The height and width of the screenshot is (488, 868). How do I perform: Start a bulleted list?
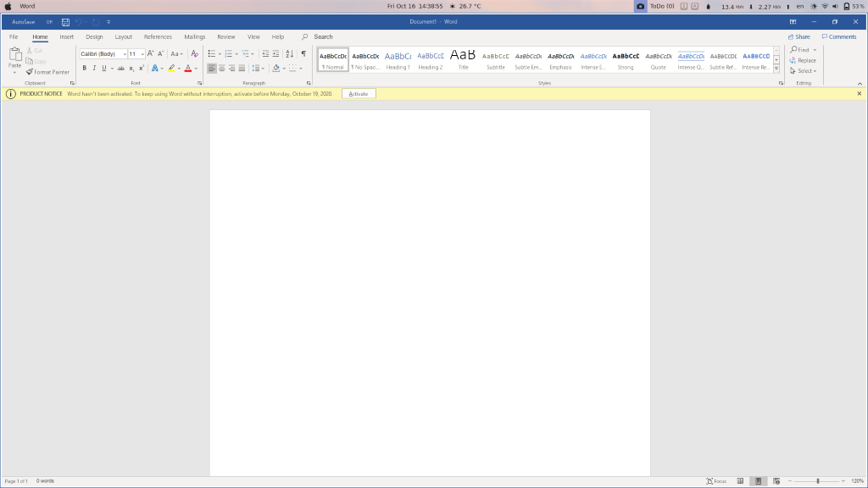coord(211,53)
